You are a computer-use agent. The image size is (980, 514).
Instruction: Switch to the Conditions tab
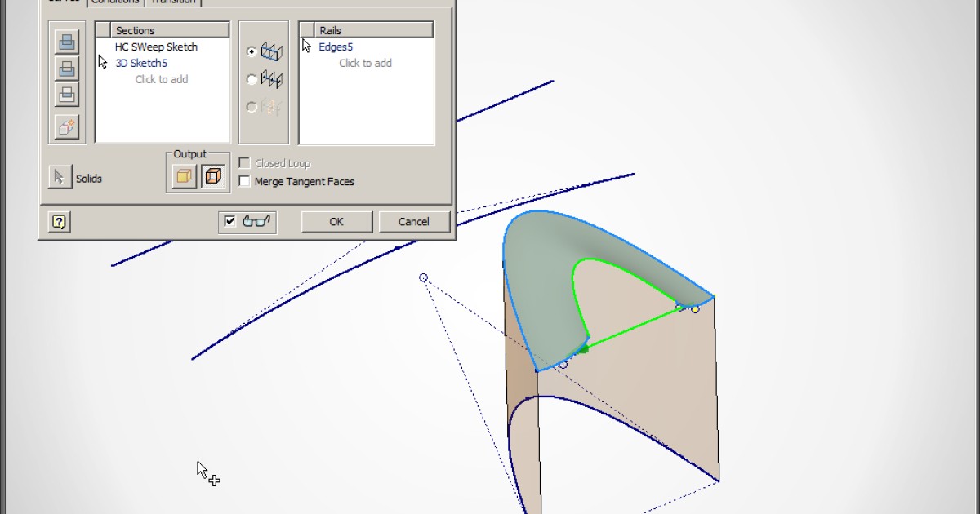115,2
